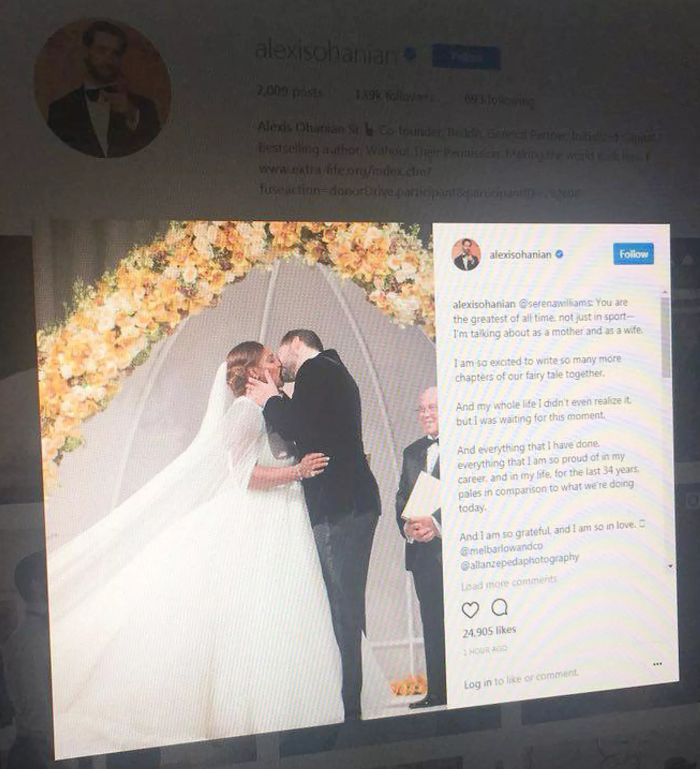Viewport: 700px width, 769px height.
Task: Click the blue Follow button in post
Action: (x=633, y=254)
